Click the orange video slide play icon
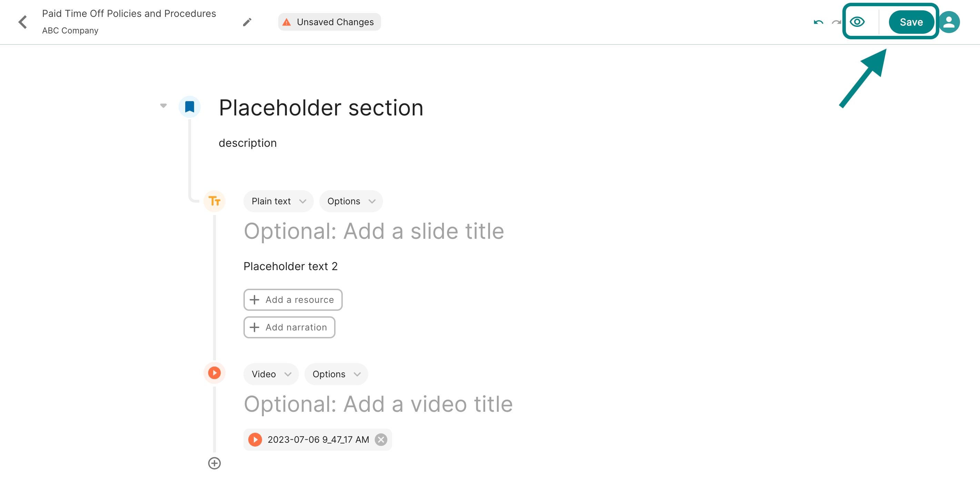 [x=214, y=372]
